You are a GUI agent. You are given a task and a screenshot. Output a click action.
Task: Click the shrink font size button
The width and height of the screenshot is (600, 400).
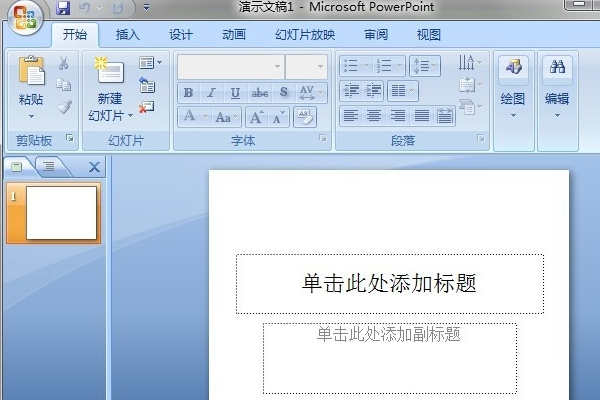point(279,117)
